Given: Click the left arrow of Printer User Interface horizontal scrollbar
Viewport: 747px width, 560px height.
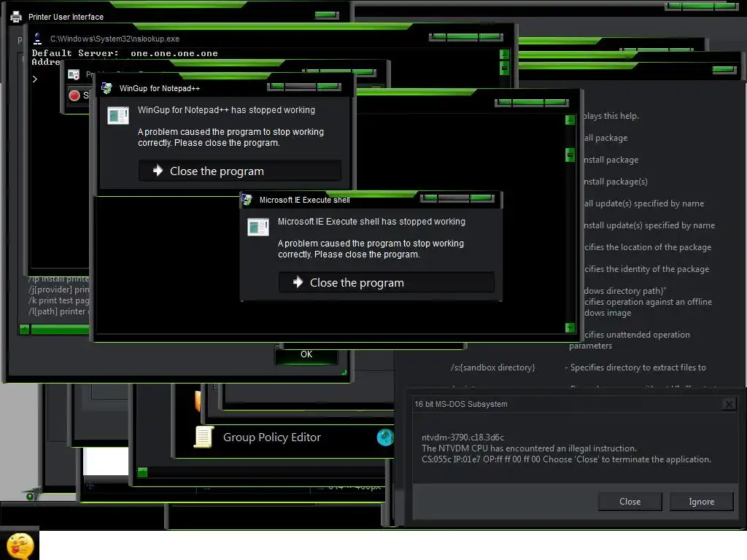Looking at the screenshot, I should (x=25, y=329).
